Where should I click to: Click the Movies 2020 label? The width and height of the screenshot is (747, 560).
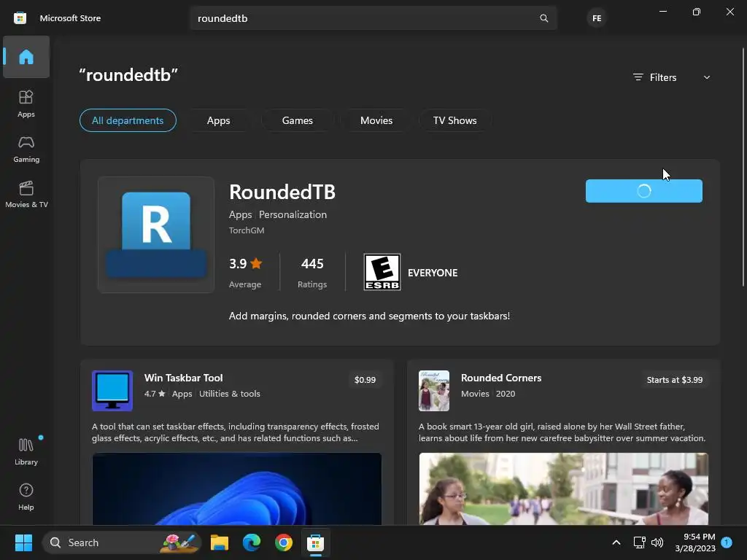[488, 393]
